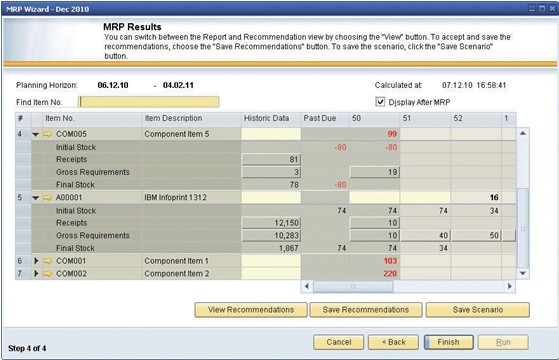This screenshot has width=559, height=360.
Task: Open link arrow for item COM005
Action: 47,134
